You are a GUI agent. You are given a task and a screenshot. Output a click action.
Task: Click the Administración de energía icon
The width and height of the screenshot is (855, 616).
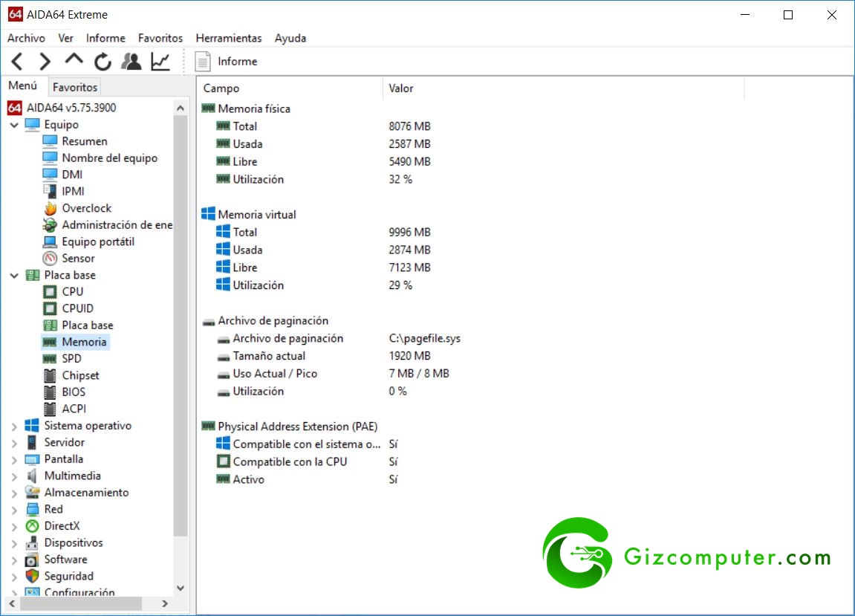click(51, 225)
